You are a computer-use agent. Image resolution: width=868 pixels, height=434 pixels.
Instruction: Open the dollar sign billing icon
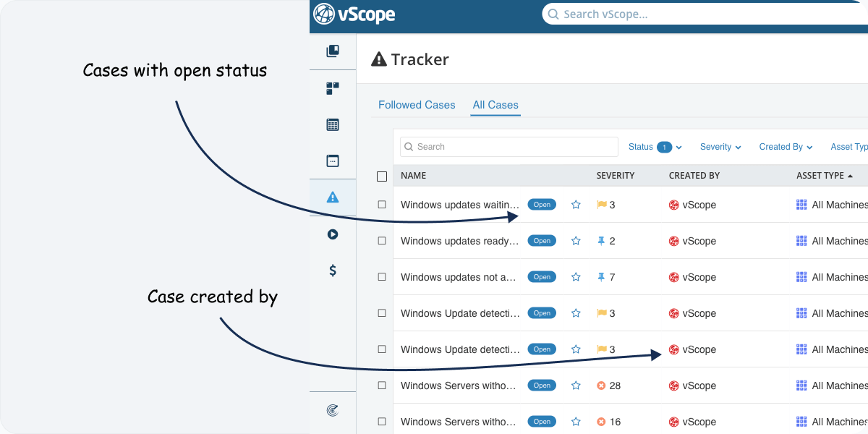tap(333, 270)
